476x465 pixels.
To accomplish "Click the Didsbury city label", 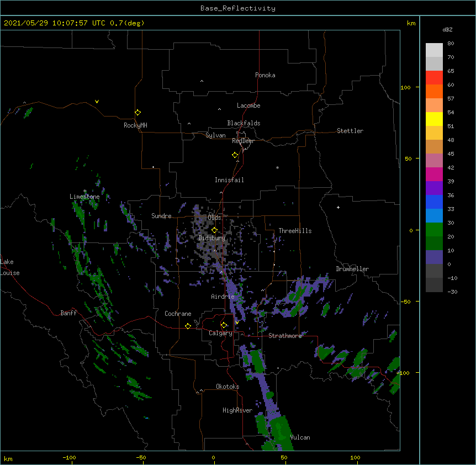I will click(212, 238).
